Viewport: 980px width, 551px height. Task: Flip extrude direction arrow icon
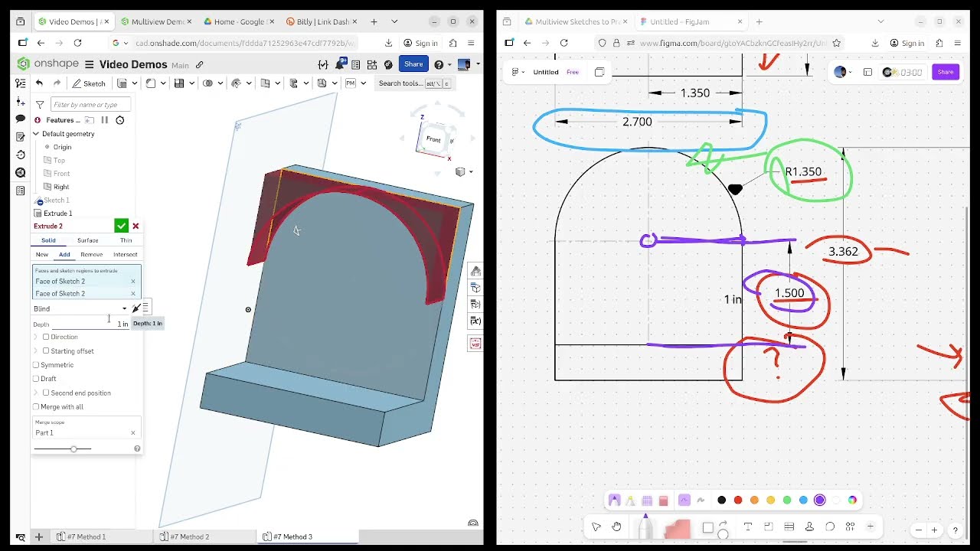point(136,308)
